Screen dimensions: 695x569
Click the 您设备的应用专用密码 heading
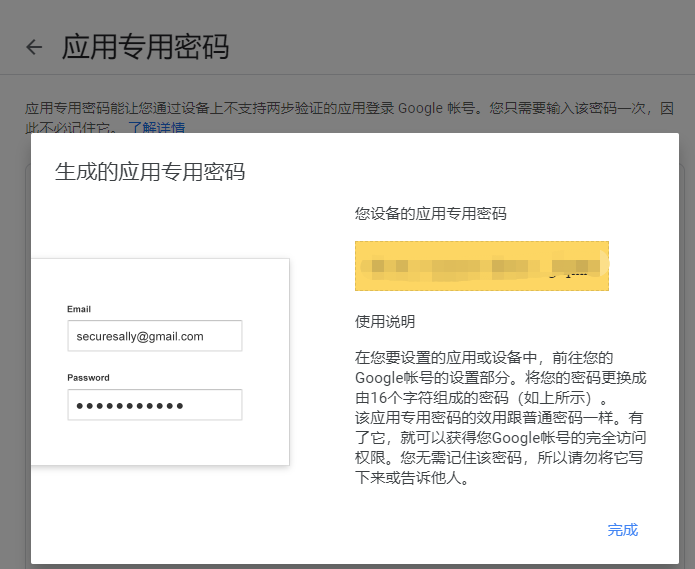click(x=431, y=214)
